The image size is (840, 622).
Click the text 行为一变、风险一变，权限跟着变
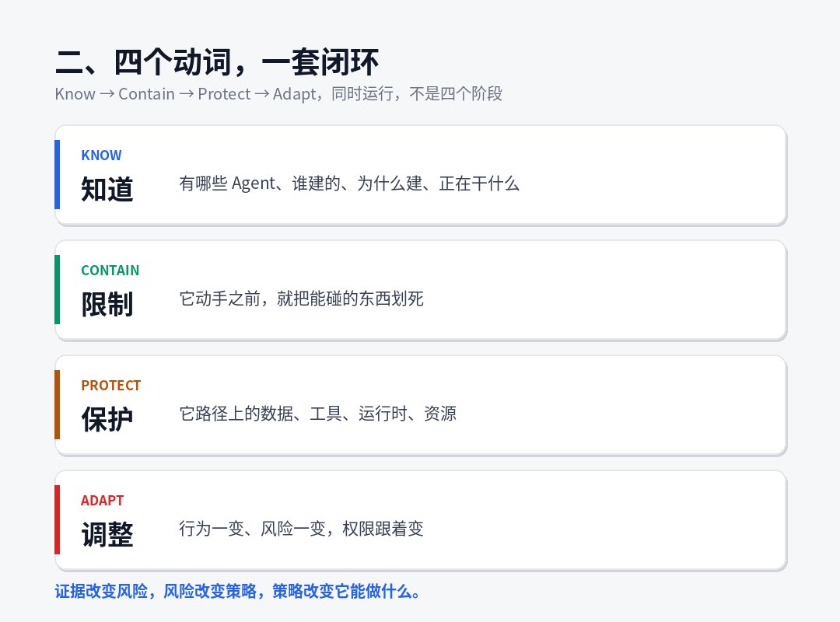tap(302, 529)
